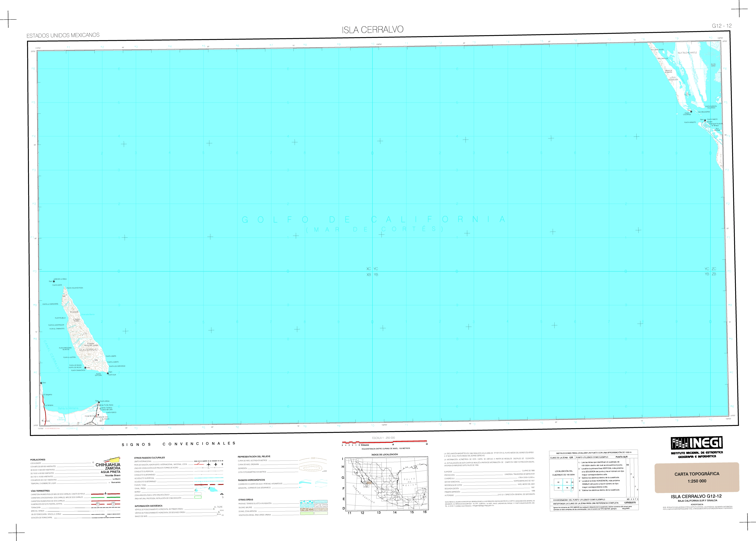
Task: Click the Carta Topográfica 1:250 000 beige box
Action: pos(697,477)
